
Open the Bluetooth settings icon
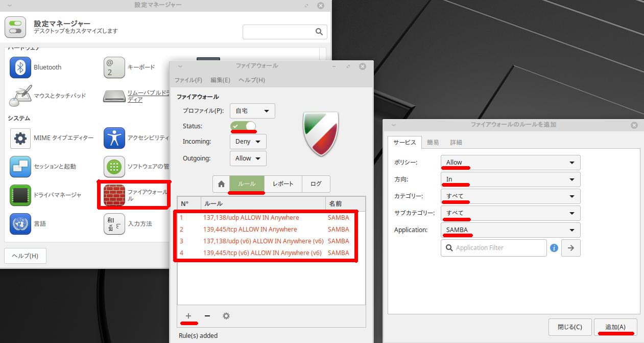pos(20,67)
